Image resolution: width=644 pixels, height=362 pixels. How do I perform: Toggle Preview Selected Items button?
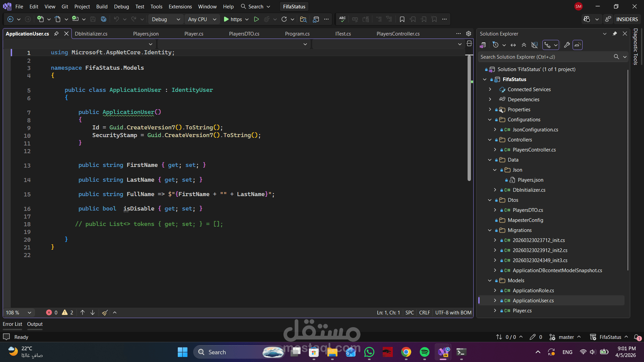point(577,45)
